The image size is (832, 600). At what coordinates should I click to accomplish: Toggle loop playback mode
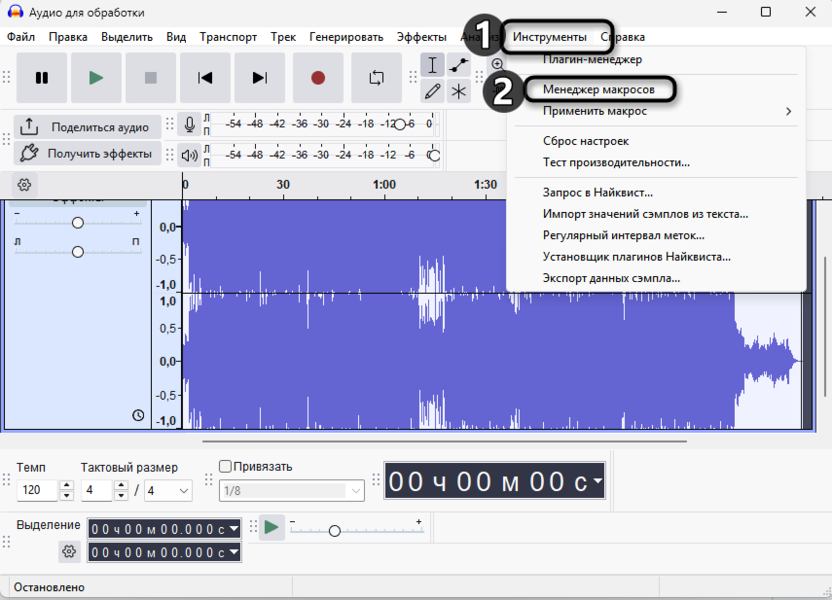click(376, 76)
